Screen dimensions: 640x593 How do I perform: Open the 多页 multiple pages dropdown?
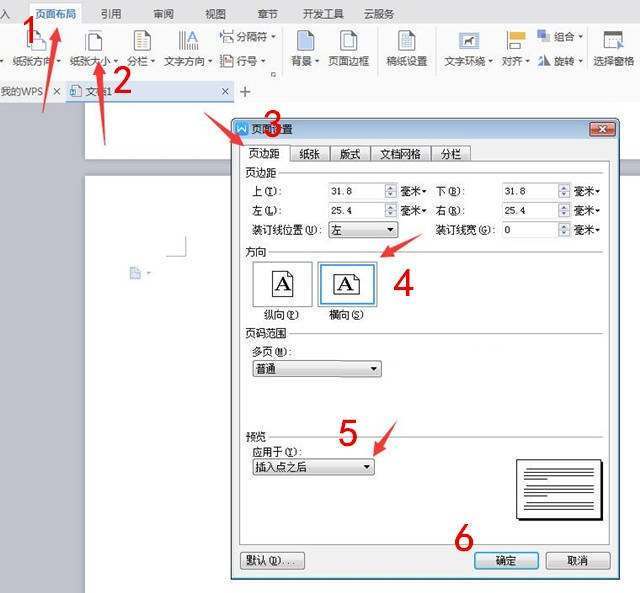317,369
